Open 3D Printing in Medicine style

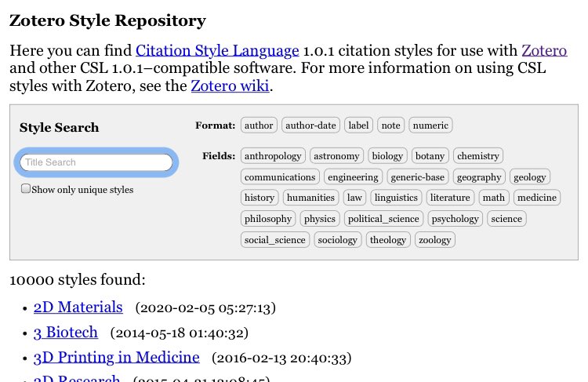click(x=116, y=357)
